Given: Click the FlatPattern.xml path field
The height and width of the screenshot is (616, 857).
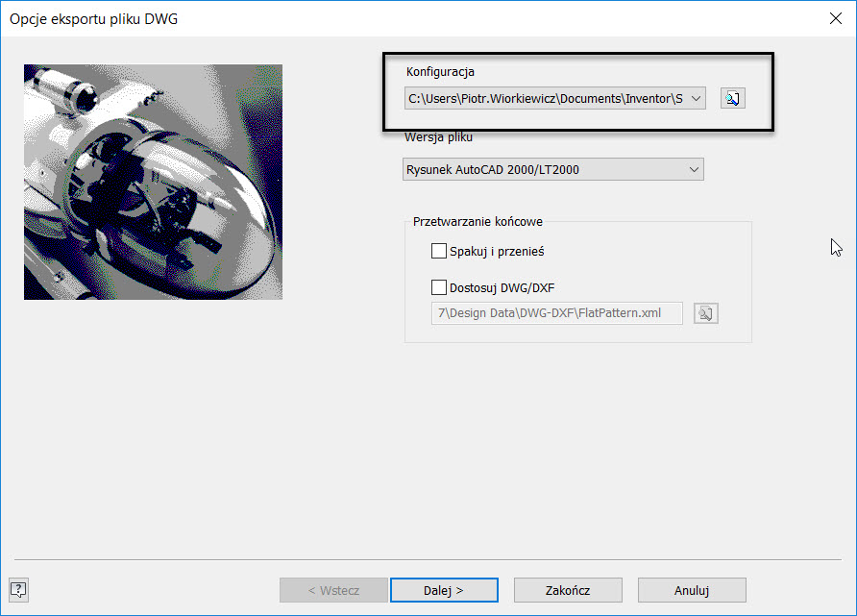Looking at the screenshot, I should 556,313.
